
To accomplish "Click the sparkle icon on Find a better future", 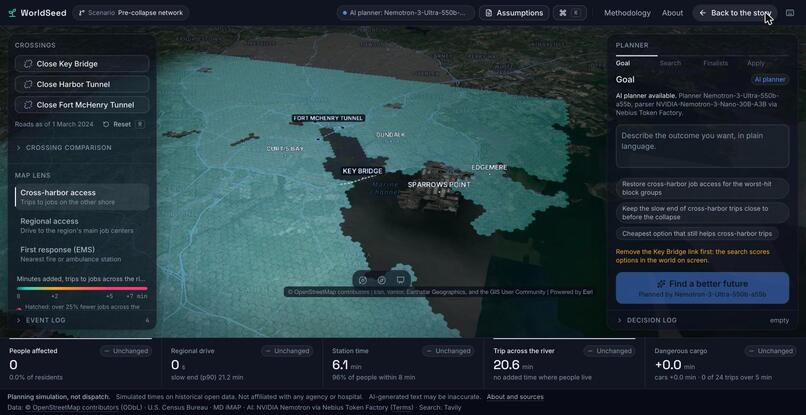I will point(662,284).
